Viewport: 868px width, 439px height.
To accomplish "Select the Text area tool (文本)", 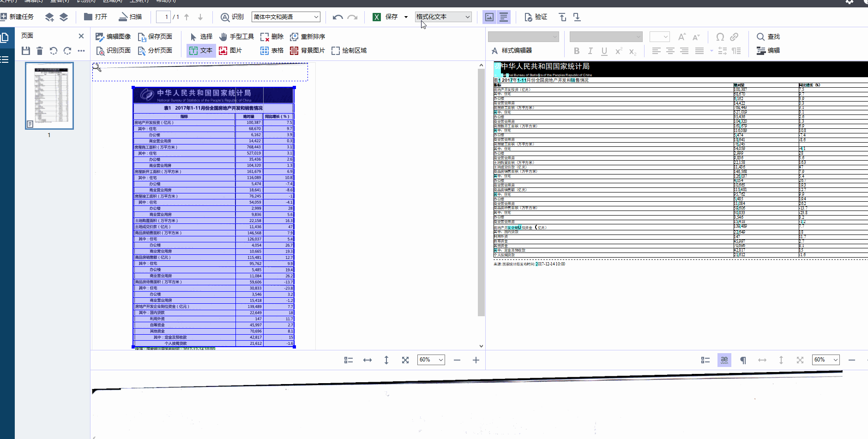I will (201, 50).
